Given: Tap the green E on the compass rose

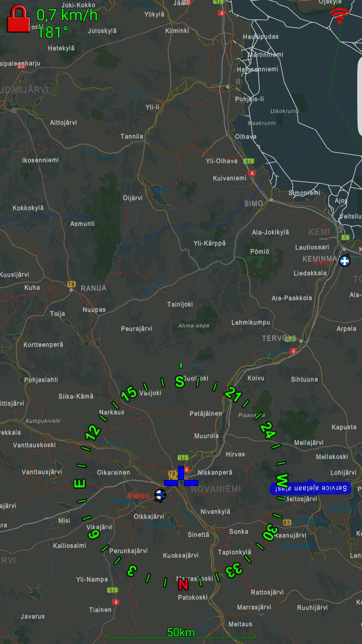Looking at the screenshot, I should (79, 483).
